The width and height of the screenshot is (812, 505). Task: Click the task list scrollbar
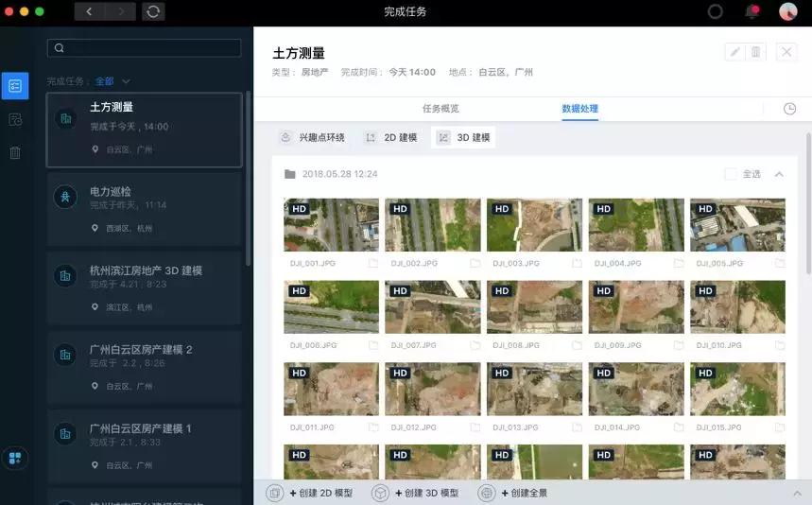click(x=248, y=179)
